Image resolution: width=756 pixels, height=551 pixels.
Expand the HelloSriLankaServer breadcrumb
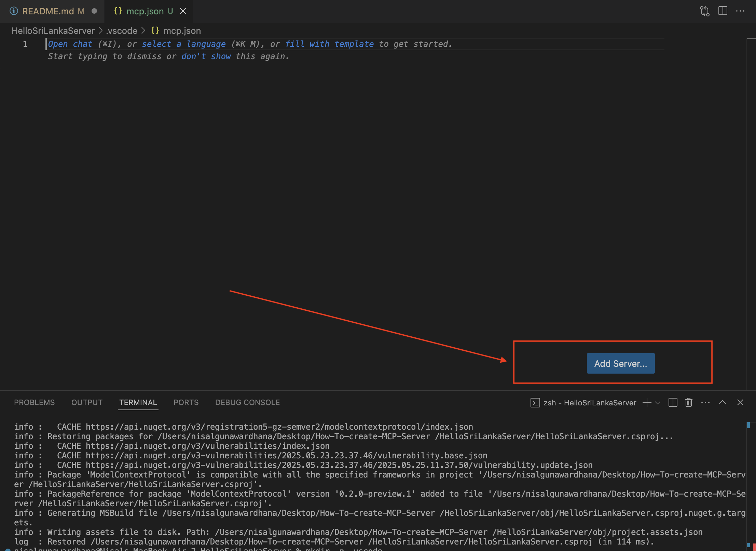point(53,31)
